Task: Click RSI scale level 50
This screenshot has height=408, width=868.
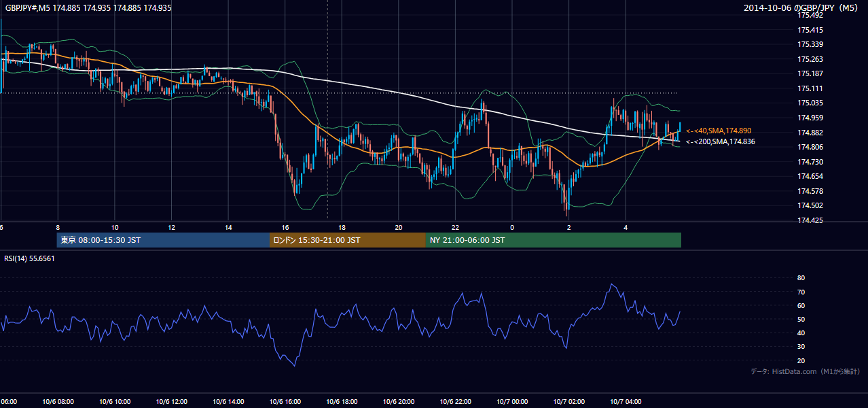Action: pyautogui.click(x=801, y=319)
